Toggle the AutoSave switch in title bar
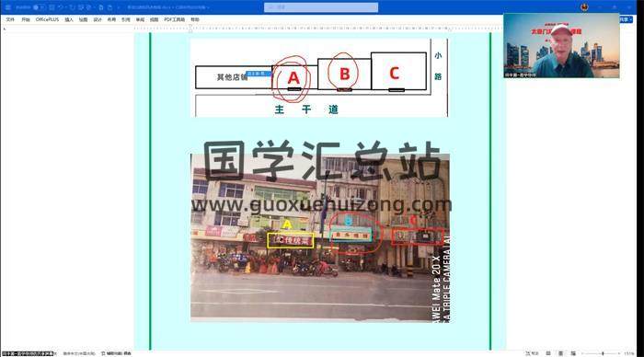This screenshot has height=357, width=644. 39,7
